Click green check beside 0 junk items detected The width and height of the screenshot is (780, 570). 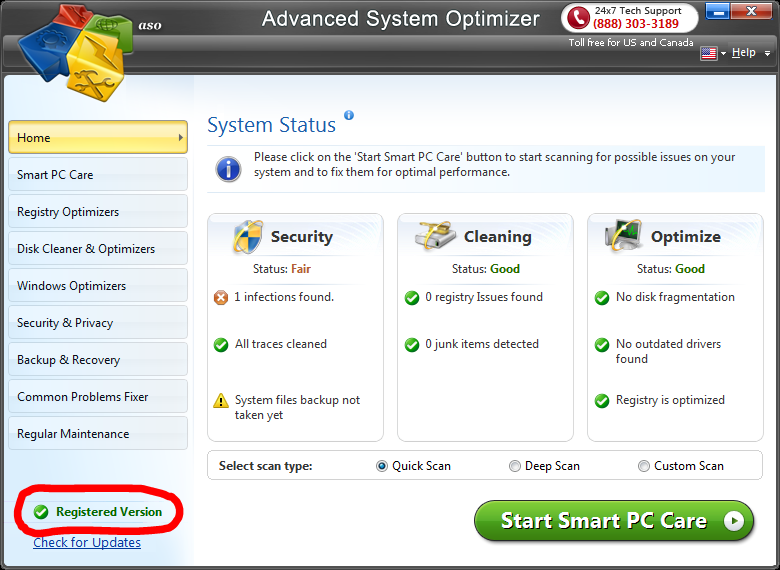click(411, 344)
